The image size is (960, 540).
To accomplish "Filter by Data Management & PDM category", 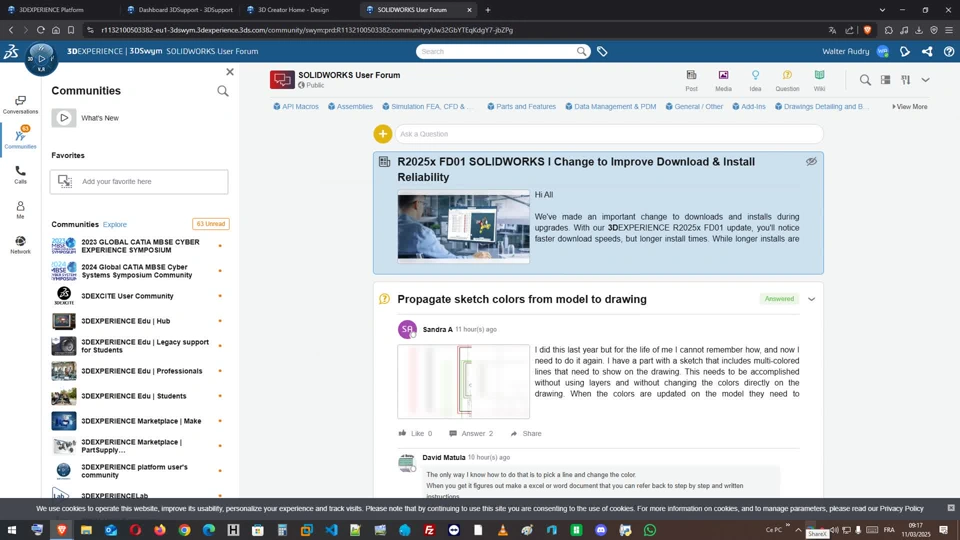I will 610,107.
